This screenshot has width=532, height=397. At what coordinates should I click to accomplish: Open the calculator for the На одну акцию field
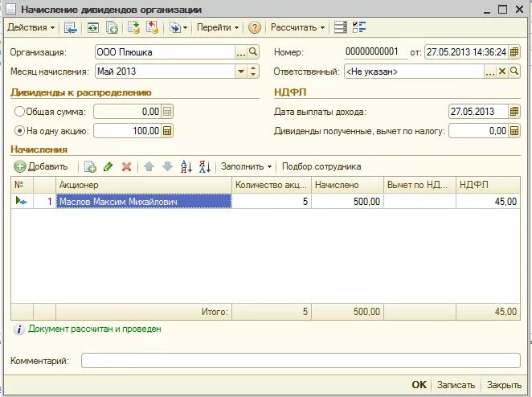167,131
